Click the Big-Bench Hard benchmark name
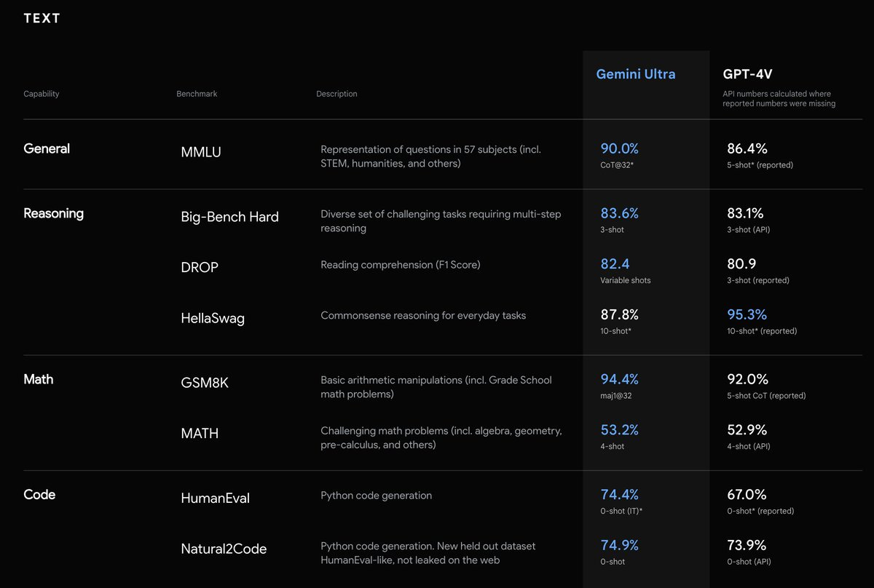The width and height of the screenshot is (874, 588). [229, 217]
